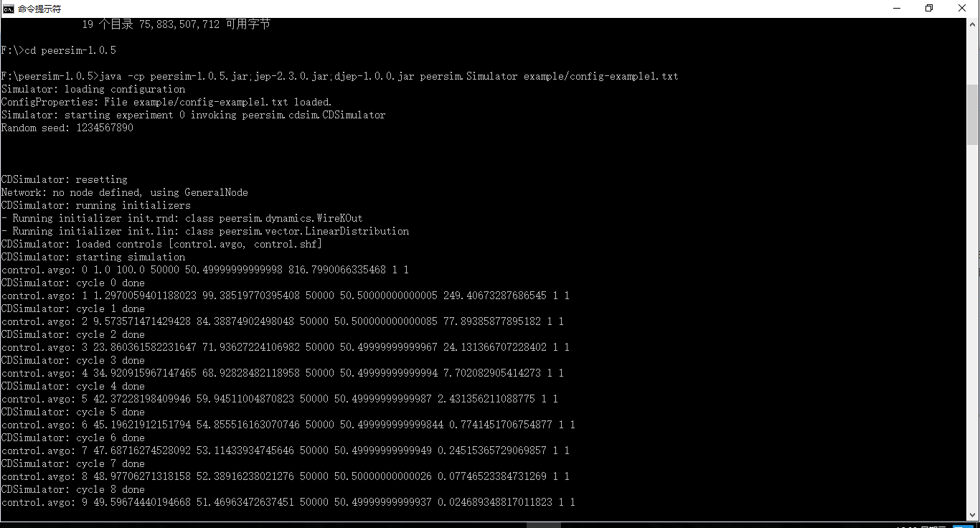Viewport: 980px width, 528px height.
Task: Click 'CDSimulator: running initializers' line
Action: coord(95,205)
